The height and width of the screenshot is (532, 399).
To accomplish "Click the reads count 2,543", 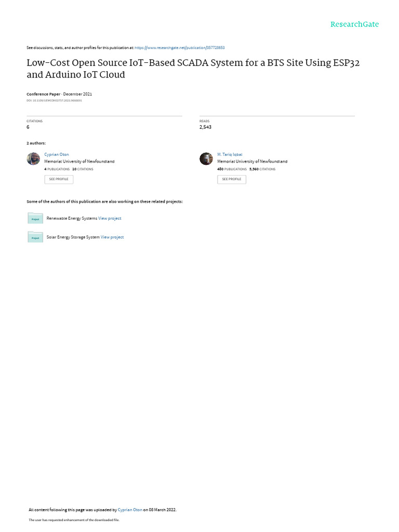I will point(205,127).
